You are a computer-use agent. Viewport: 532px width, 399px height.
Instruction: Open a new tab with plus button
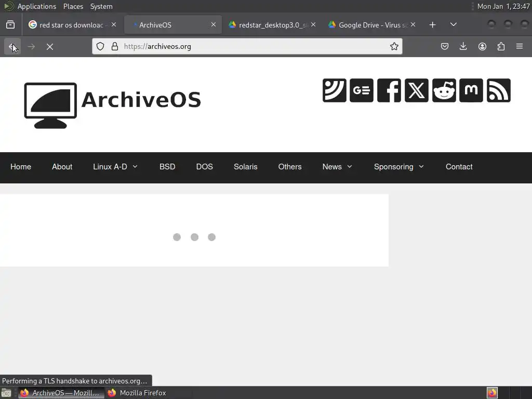click(432, 25)
